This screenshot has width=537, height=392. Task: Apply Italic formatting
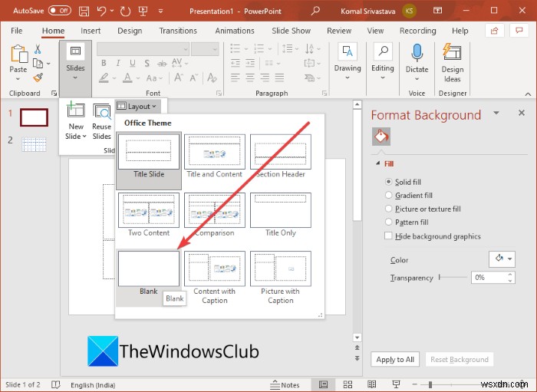point(118,63)
